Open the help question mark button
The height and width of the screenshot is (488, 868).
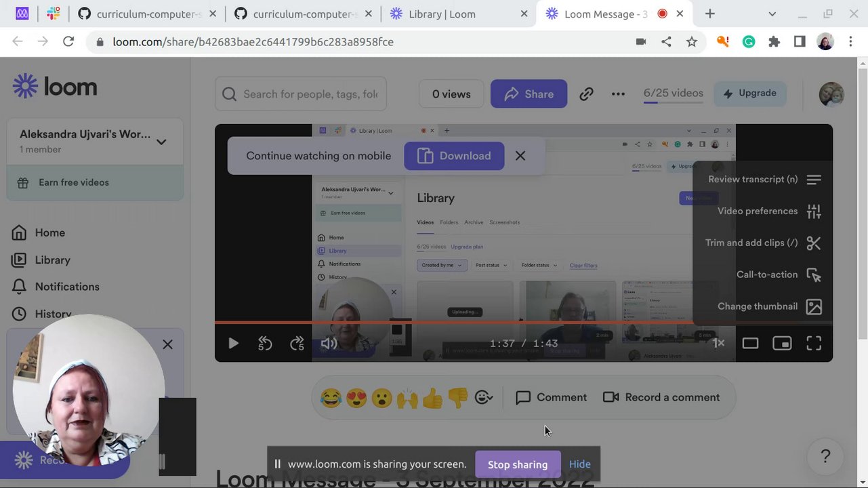pos(825,457)
